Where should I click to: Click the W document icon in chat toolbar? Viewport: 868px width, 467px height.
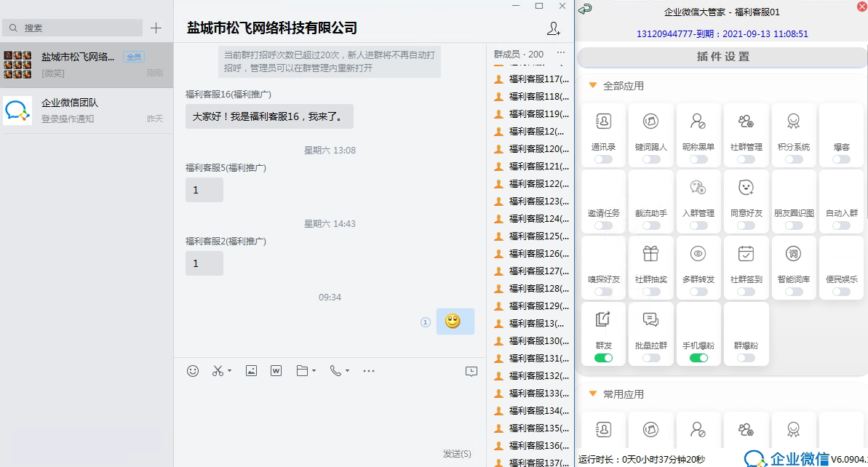coord(276,371)
